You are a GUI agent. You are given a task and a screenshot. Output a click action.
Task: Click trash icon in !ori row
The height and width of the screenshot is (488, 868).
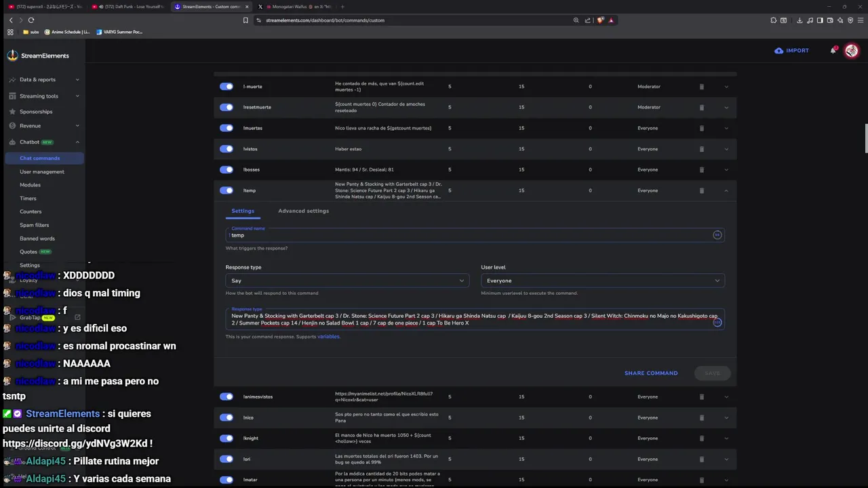702,459
